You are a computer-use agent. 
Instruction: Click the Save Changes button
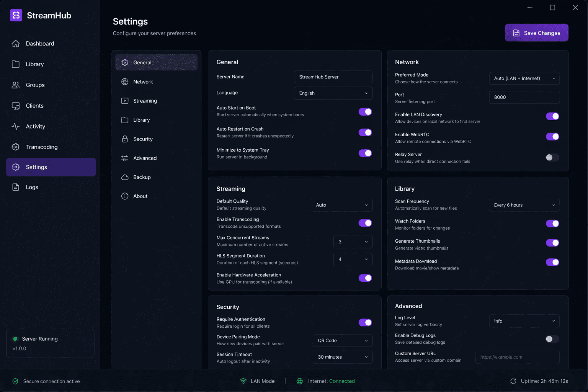click(x=536, y=33)
